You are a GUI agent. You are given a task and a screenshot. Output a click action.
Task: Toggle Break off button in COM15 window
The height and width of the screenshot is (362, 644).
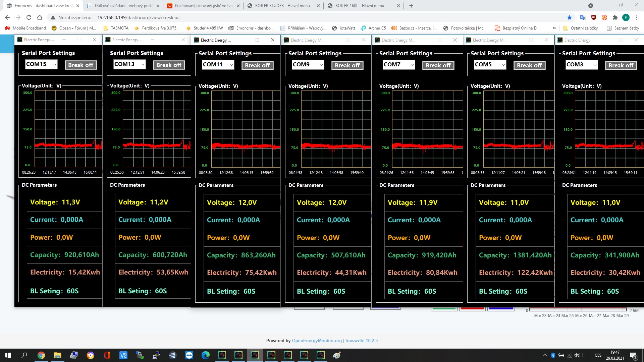pos(80,65)
